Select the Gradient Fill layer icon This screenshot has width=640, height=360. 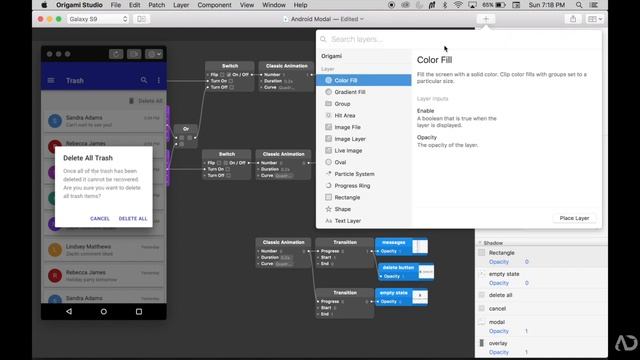click(328, 92)
